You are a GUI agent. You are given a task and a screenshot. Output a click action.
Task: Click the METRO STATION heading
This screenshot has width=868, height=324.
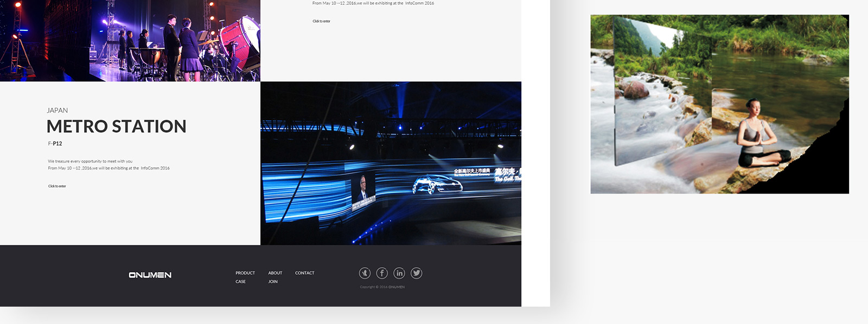[116, 127]
